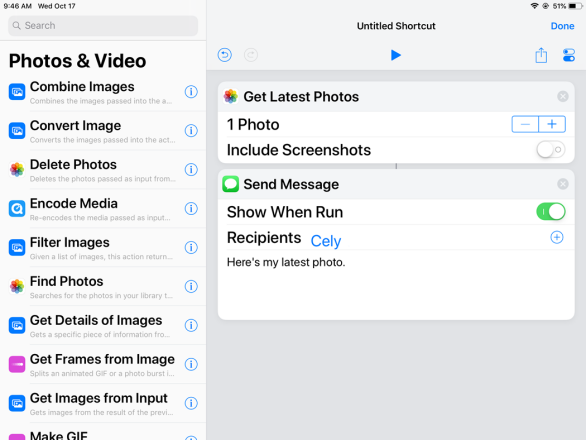Tap the undo arrow icon
Image resolution: width=586 pixels, height=440 pixels.
(x=225, y=55)
